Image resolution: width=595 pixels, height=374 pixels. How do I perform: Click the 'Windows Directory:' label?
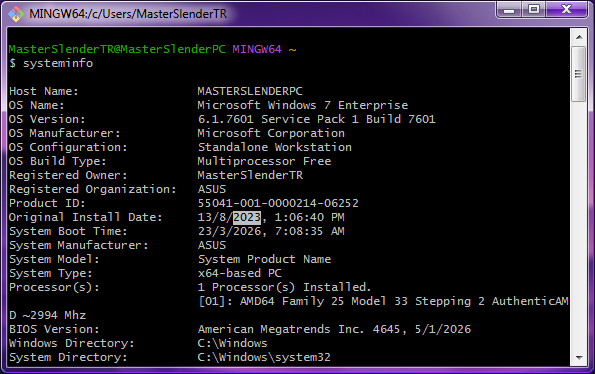(72, 343)
